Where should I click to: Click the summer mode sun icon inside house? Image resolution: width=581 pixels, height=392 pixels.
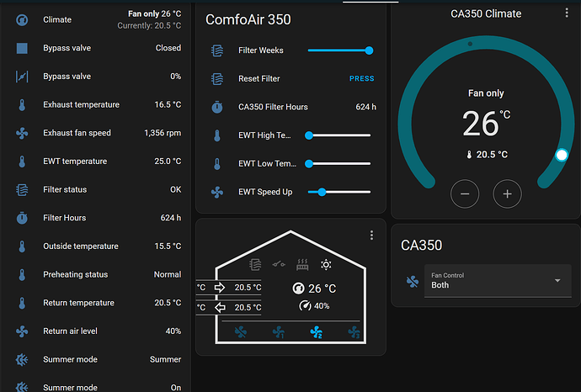tap(326, 264)
